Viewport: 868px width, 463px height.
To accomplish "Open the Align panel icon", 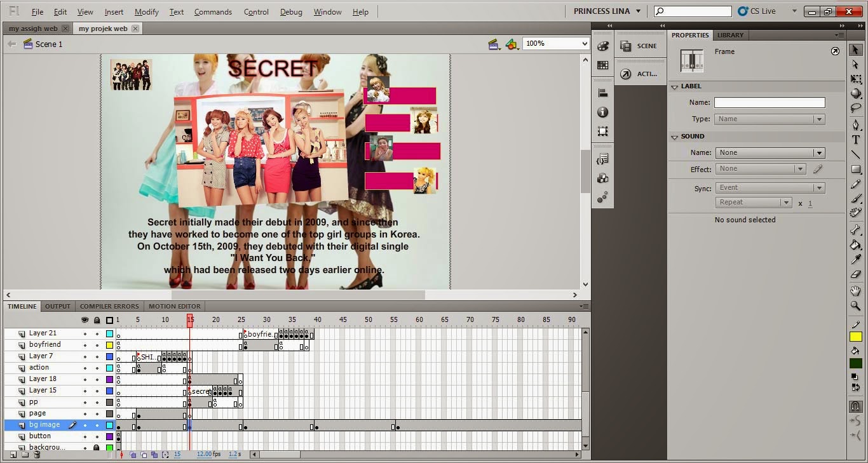I will click(603, 93).
